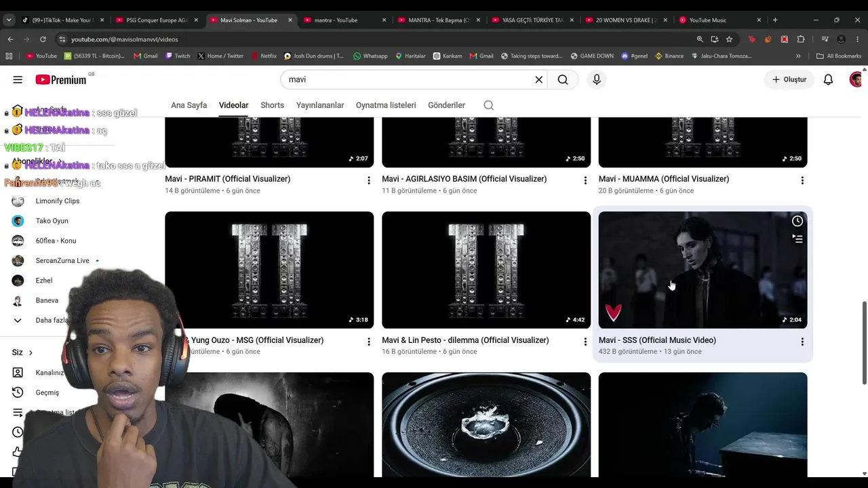
Task: Open a new browser tab
Action: tap(775, 20)
